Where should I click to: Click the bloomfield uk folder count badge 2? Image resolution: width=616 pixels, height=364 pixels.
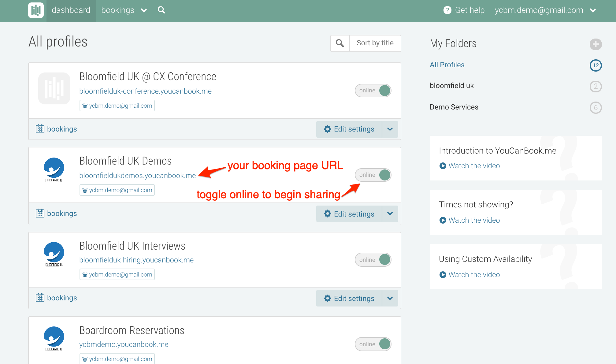(x=596, y=86)
